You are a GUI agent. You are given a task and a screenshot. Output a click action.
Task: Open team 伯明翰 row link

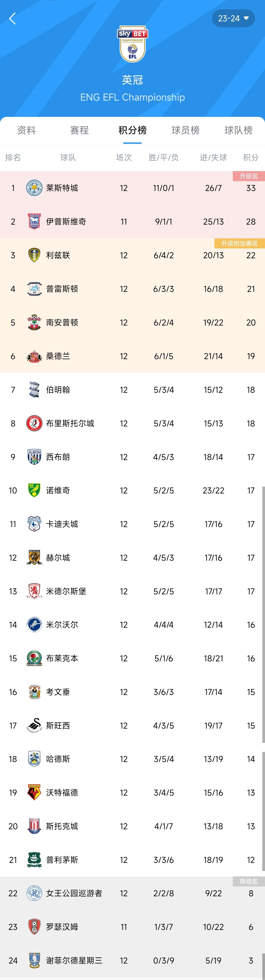pyautogui.click(x=132, y=390)
